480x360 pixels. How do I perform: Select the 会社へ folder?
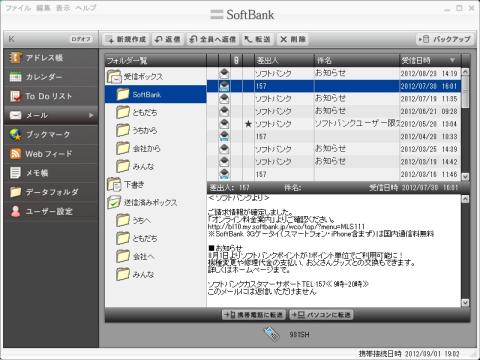[x=155, y=256]
